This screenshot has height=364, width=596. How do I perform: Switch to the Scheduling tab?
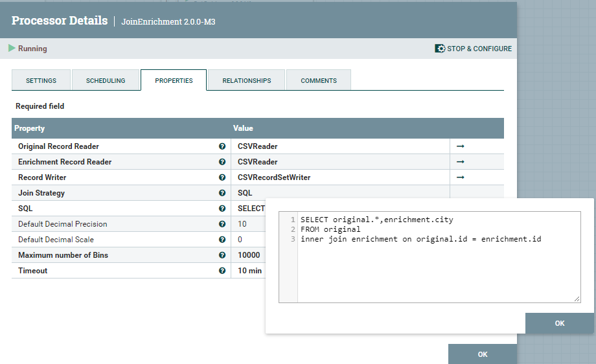(106, 80)
